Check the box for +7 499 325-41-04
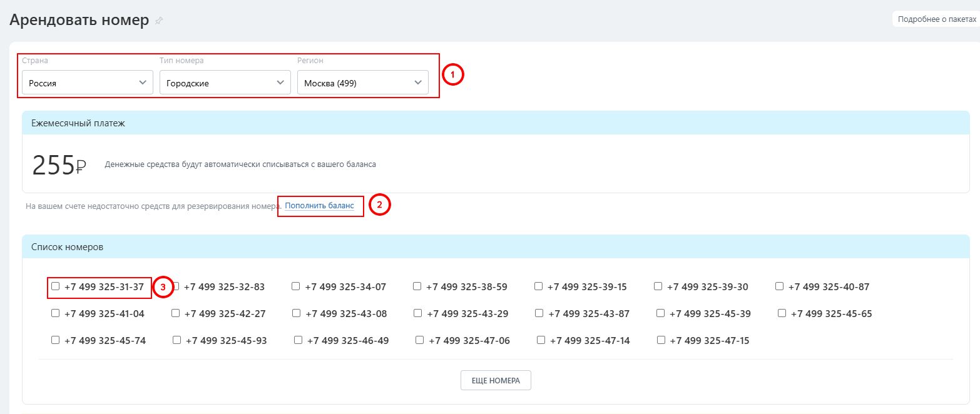The width and height of the screenshot is (980, 414). [x=56, y=313]
